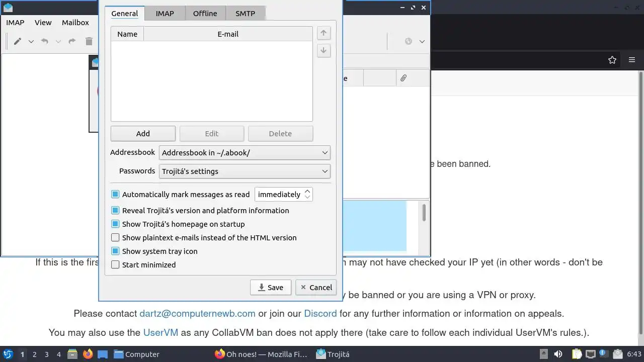Viewport: 644px width, 362px height.
Task: Click the Add identity button
Action: pyautogui.click(x=143, y=134)
